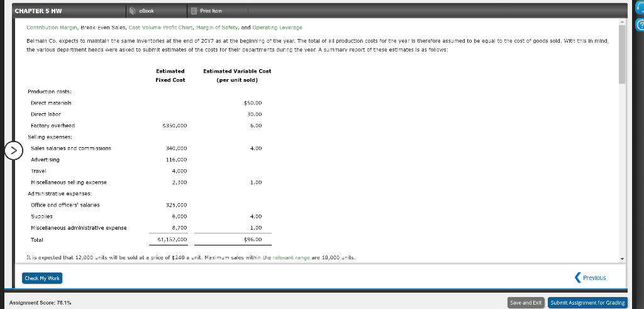Select Travel fixed cost 4,000
Screen dimensions: 644x309
coord(179,171)
